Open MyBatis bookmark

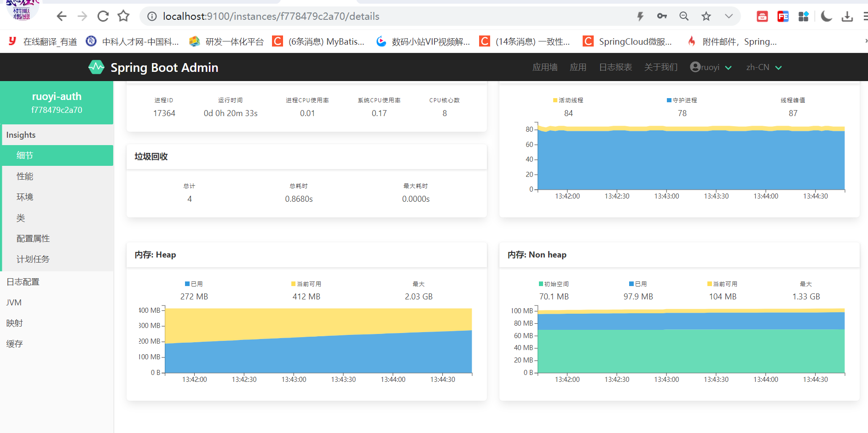click(318, 41)
